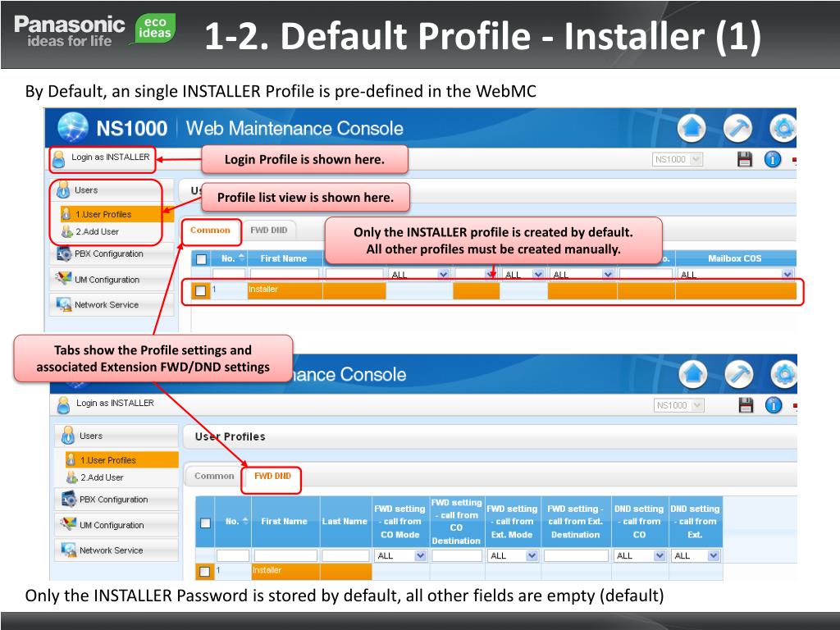The image size is (840, 630).
Task: Click the call from Ext. Destination filter field
Action: (x=576, y=556)
